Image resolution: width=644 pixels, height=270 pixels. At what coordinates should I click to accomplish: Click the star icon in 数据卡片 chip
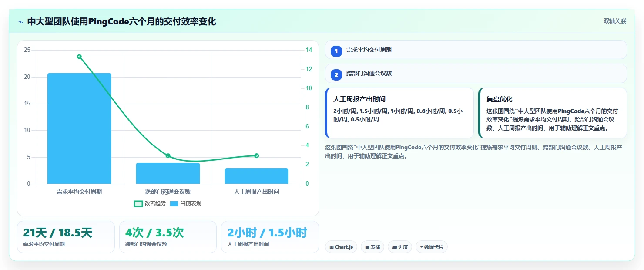(422, 247)
